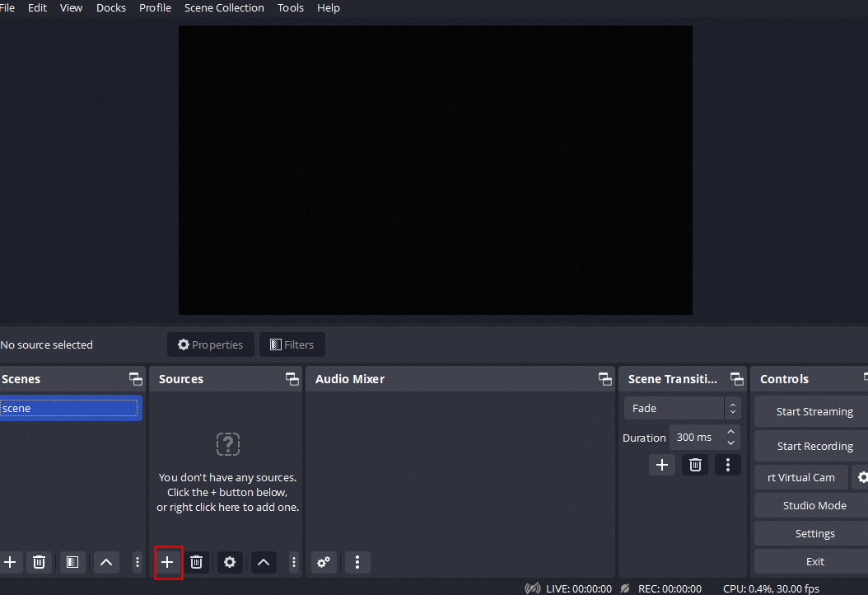The height and width of the screenshot is (595, 868).
Task: Open the Tools menu
Action: click(291, 7)
